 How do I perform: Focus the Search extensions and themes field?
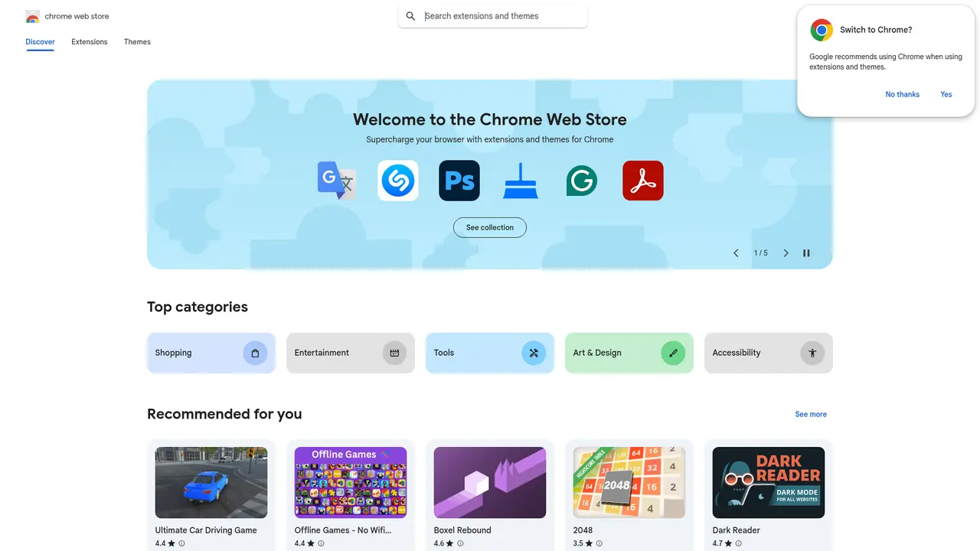493,16
